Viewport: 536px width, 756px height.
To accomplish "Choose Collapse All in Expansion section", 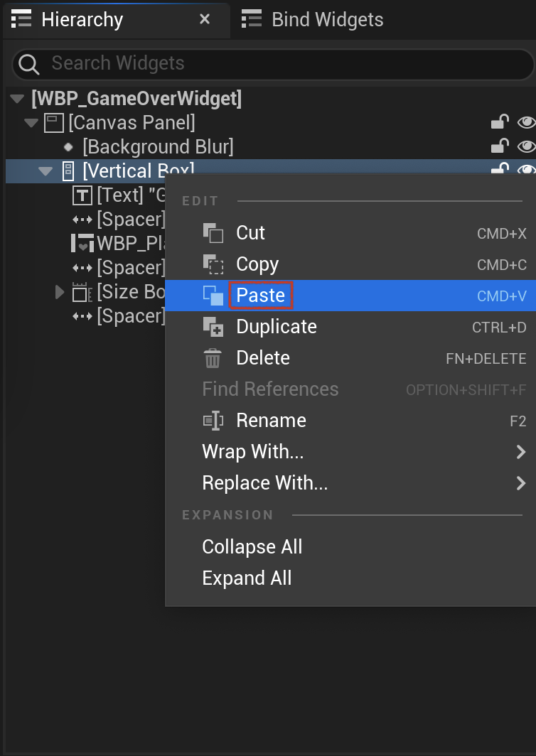I will tap(252, 547).
